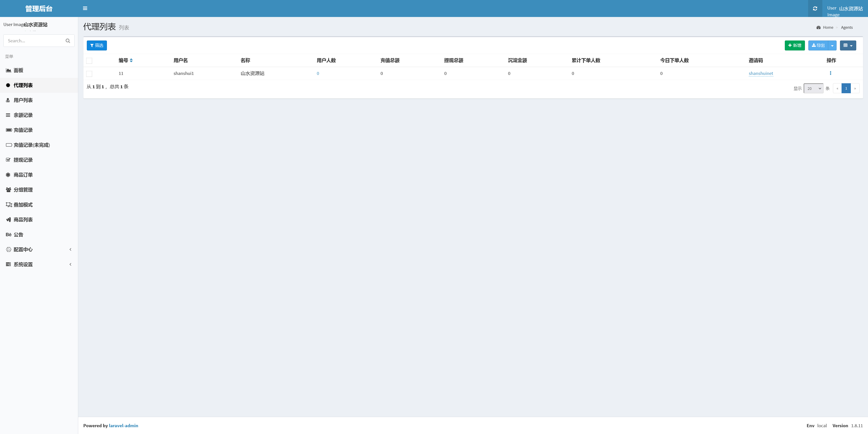
Task: Select all rows with header checkbox
Action: point(89,61)
